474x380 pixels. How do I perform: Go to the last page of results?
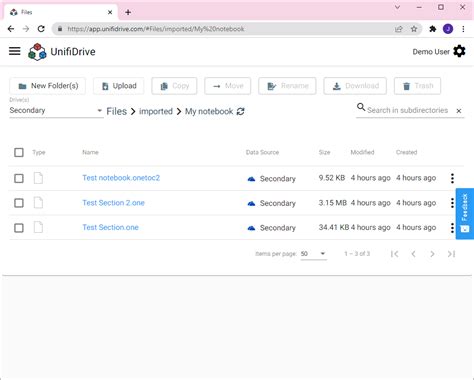point(451,254)
